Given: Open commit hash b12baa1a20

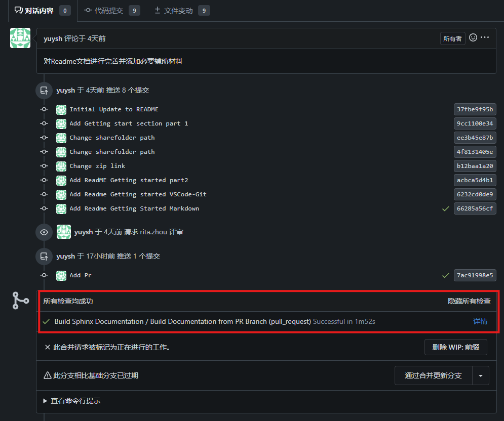Looking at the screenshot, I should [475, 165].
